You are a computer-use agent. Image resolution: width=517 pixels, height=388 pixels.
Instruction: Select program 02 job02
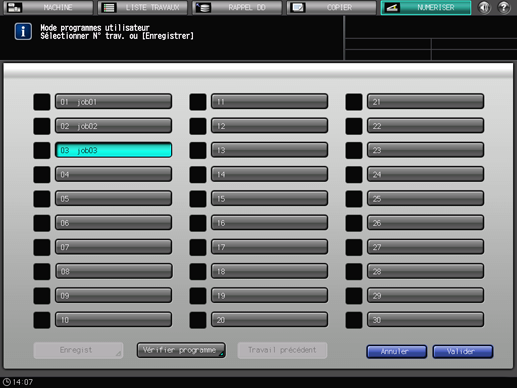(113, 126)
